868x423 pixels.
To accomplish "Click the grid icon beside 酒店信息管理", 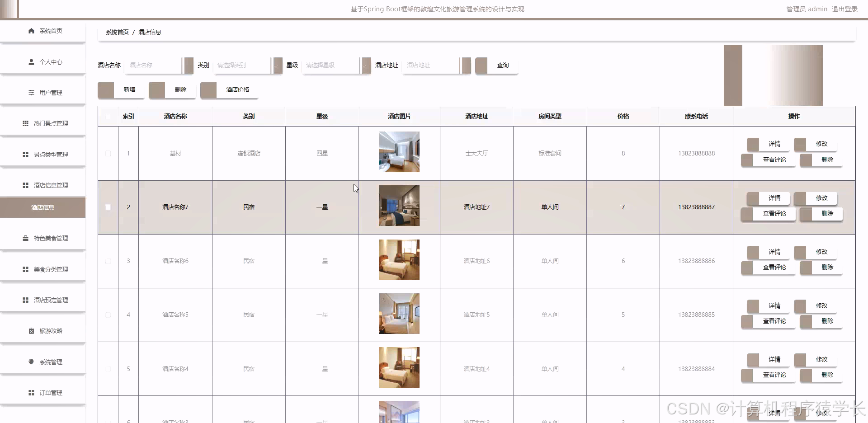I will 25,185.
